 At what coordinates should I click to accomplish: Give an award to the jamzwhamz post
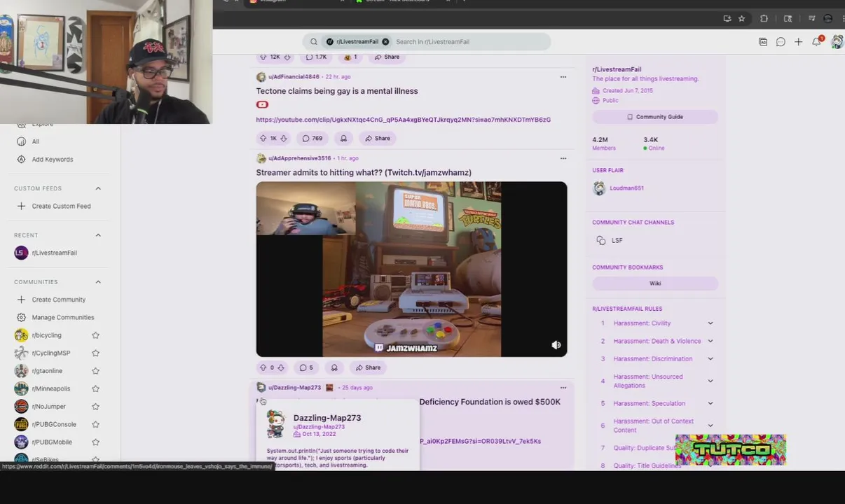(x=334, y=367)
